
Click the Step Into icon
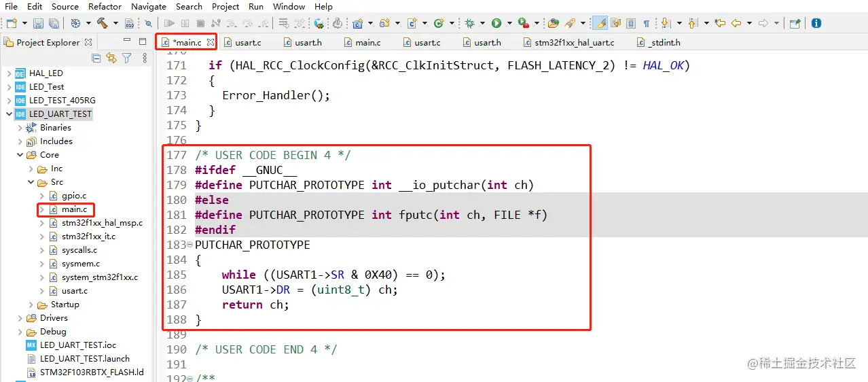point(231,23)
